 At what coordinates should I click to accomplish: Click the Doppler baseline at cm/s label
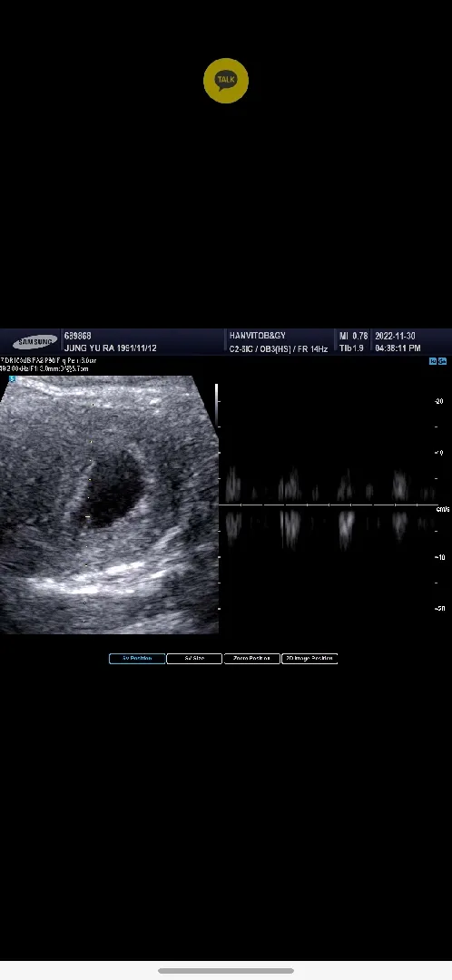pos(329,505)
